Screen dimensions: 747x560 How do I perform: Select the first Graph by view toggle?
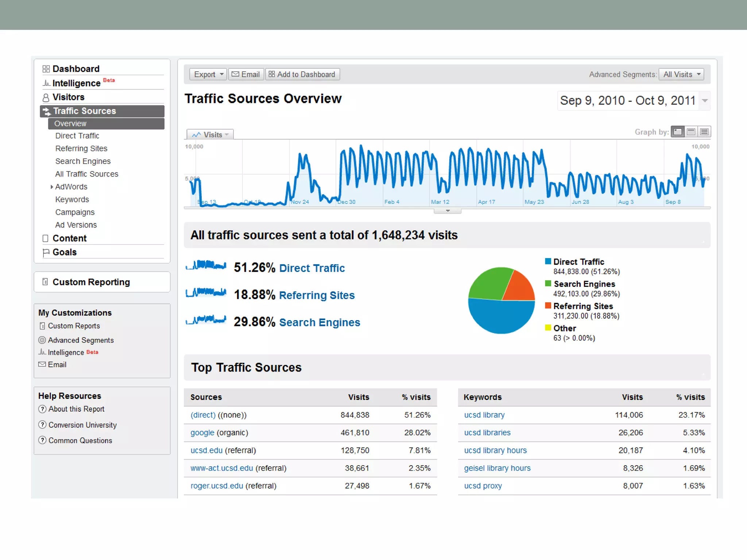(678, 132)
